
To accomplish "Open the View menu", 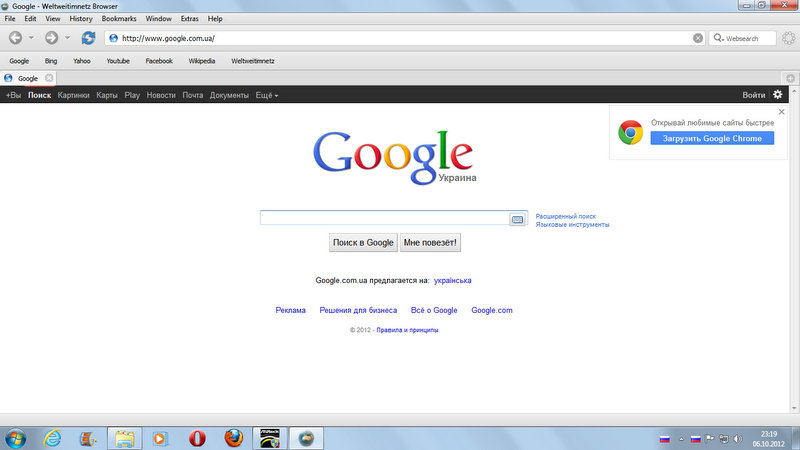I will (x=53, y=19).
